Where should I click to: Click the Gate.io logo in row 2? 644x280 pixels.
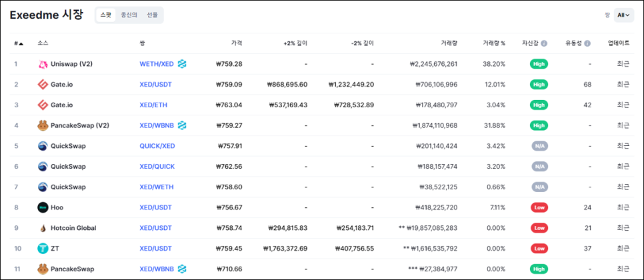point(43,85)
